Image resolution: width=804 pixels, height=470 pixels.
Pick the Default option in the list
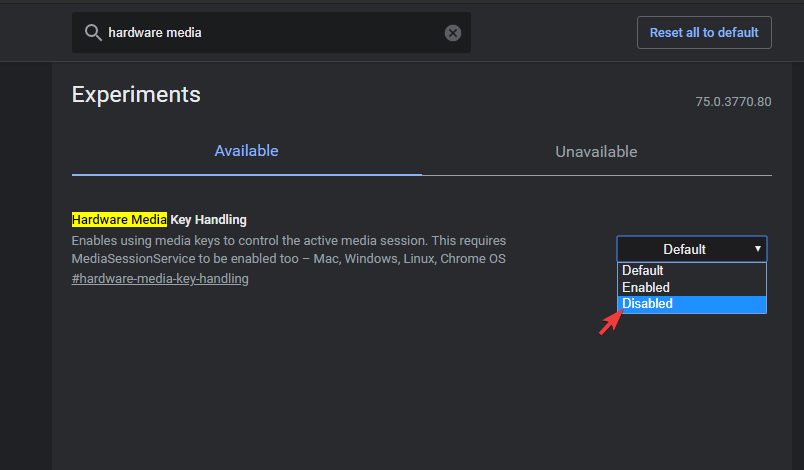[x=692, y=270]
